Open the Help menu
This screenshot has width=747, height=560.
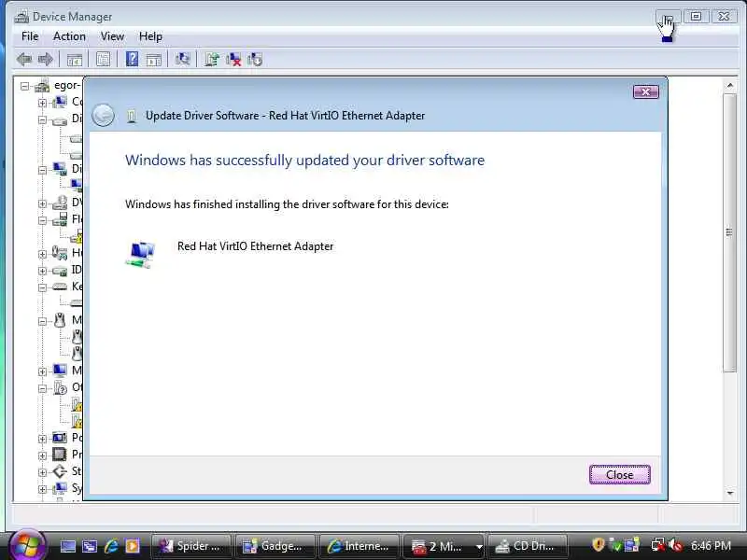point(150,36)
